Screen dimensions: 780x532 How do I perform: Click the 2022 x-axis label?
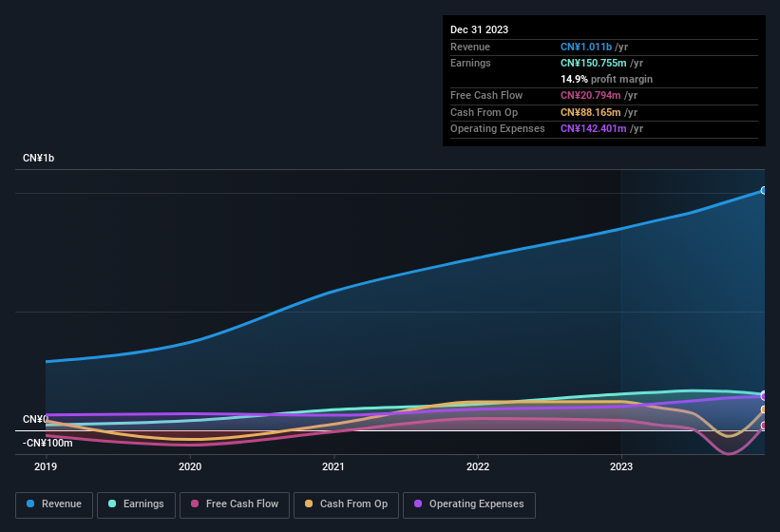(478, 466)
